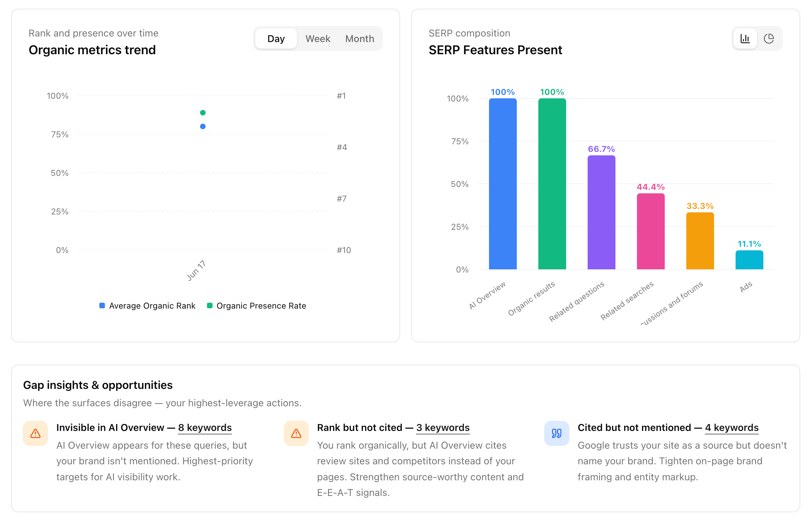Viewport: 812px width, 522px height.
Task: Click warning icon beside Invisible in AI Overview
Action: coord(35,433)
